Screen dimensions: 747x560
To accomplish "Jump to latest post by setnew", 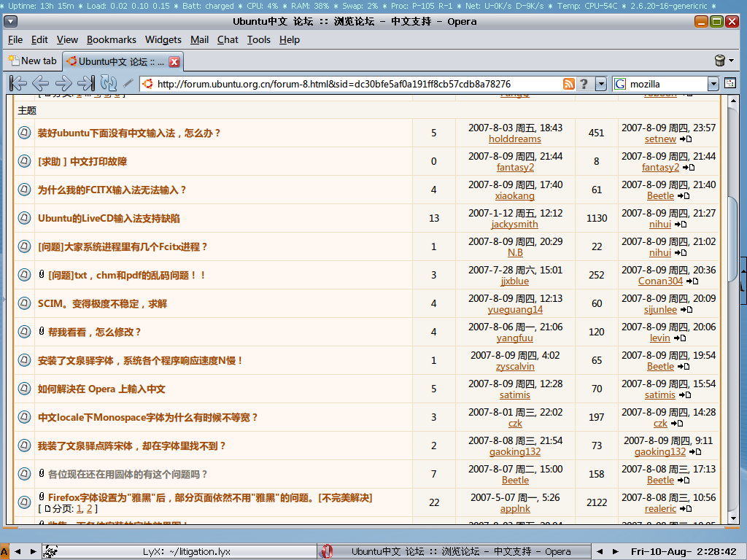I will tap(686, 139).
